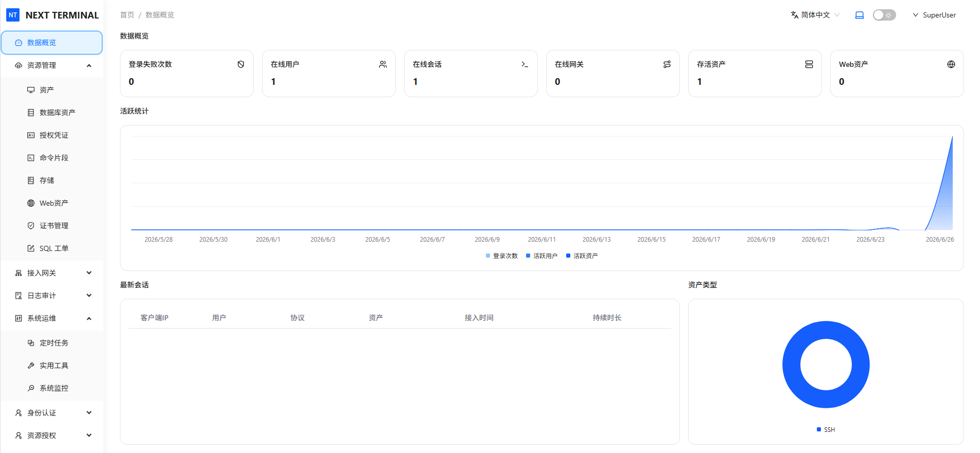The width and height of the screenshot is (980, 453).
Task: Click the user icon beside 资源授权
Action: [x=19, y=436]
